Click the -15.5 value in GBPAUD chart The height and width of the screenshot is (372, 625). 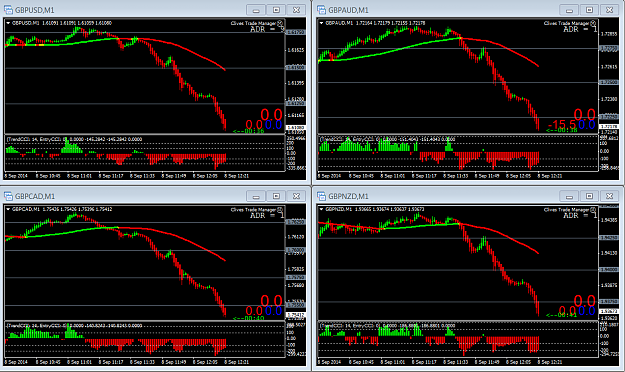click(562, 125)
